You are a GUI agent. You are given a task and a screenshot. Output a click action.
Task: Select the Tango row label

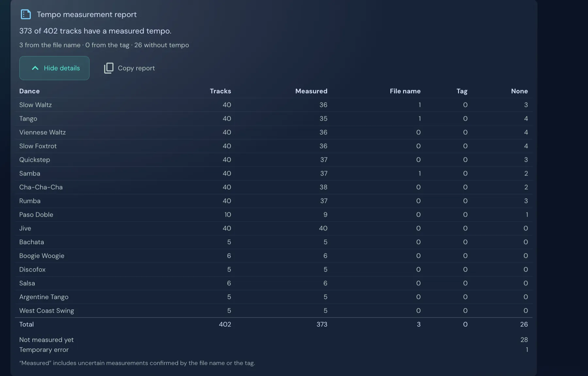(28, 118)
